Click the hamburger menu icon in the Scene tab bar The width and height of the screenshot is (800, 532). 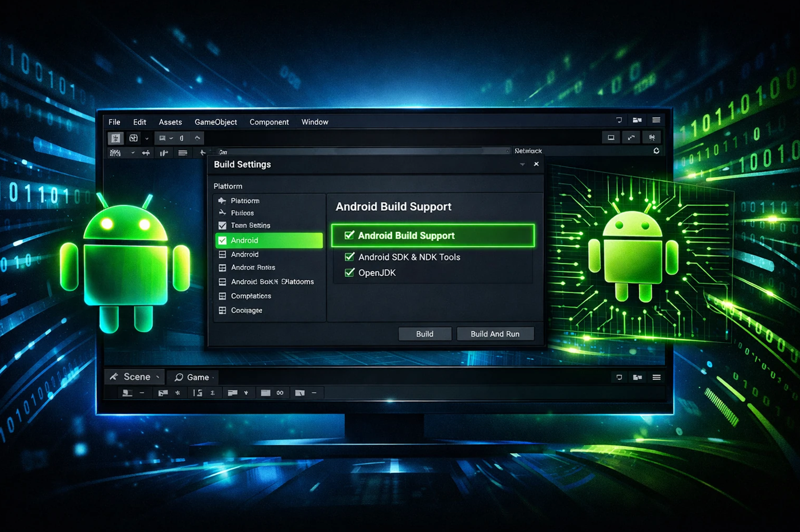[x=656, y=377]
